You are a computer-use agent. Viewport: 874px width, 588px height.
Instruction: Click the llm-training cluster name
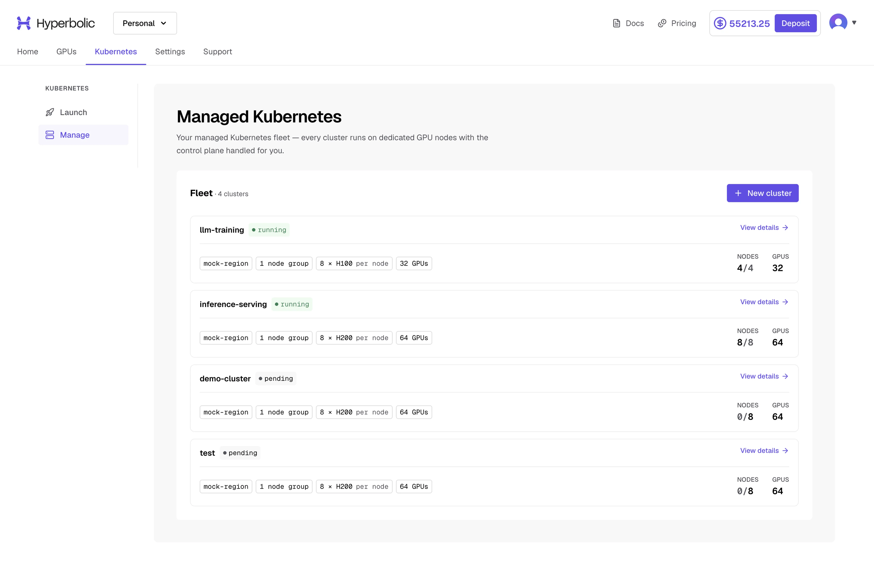(222, 230)
